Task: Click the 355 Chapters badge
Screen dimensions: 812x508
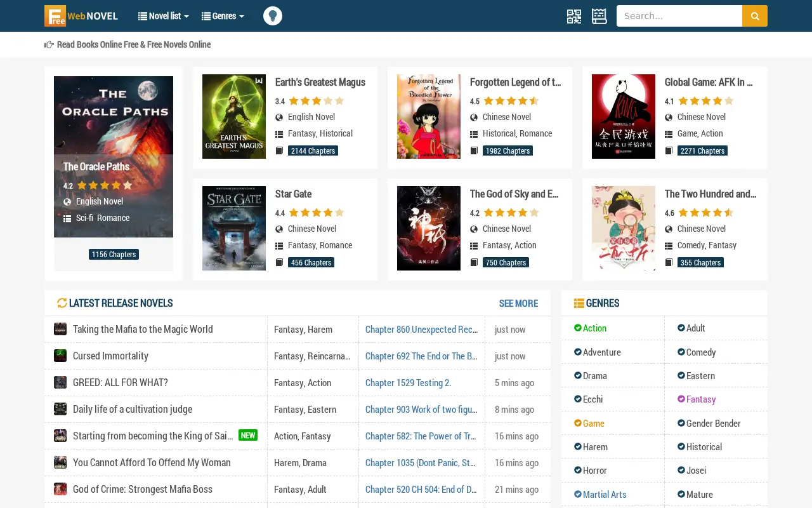Action: (x=700, y=262)
